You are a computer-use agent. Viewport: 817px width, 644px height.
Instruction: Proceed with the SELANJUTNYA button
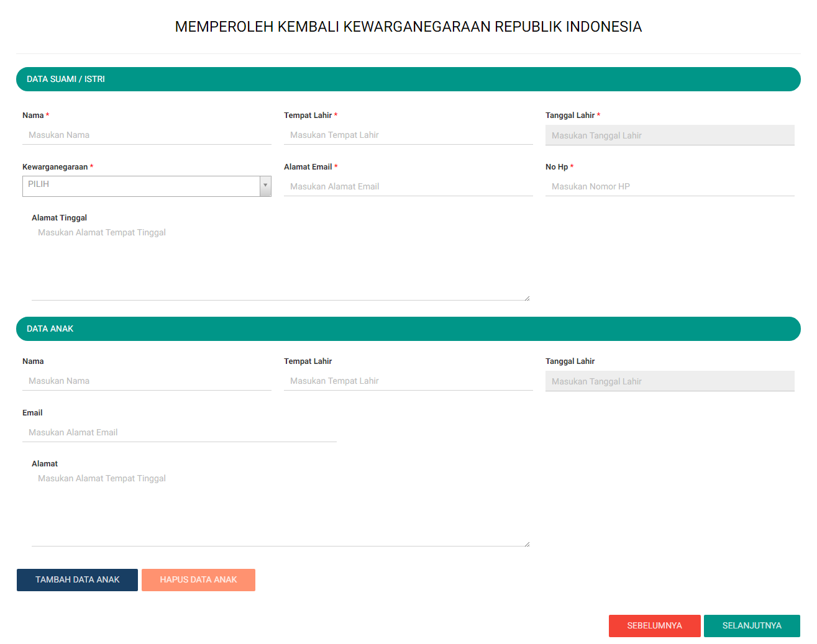pyautogui.click(x=752, y=625)
